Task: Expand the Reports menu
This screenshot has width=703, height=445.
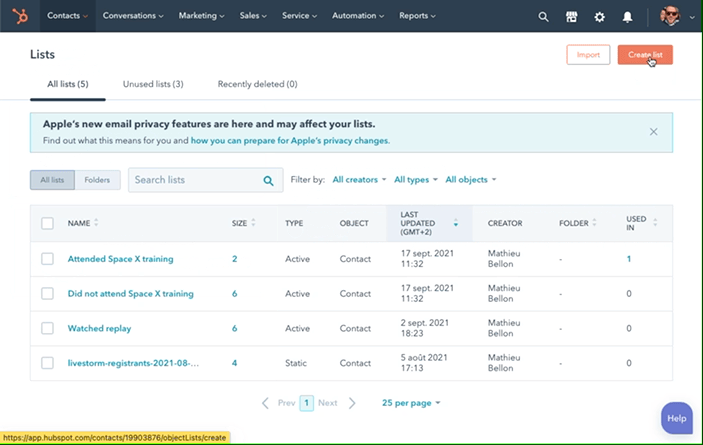Action: pos(417,16)
